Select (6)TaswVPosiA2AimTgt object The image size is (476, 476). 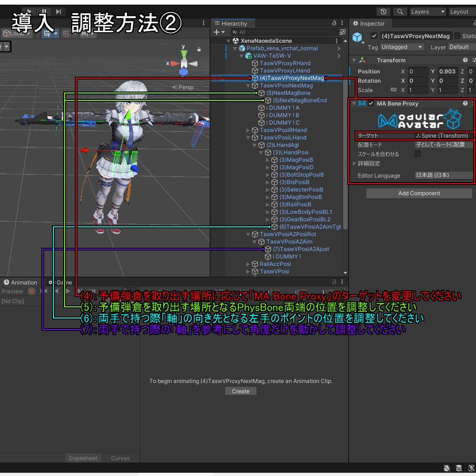(x=310, y=227)
